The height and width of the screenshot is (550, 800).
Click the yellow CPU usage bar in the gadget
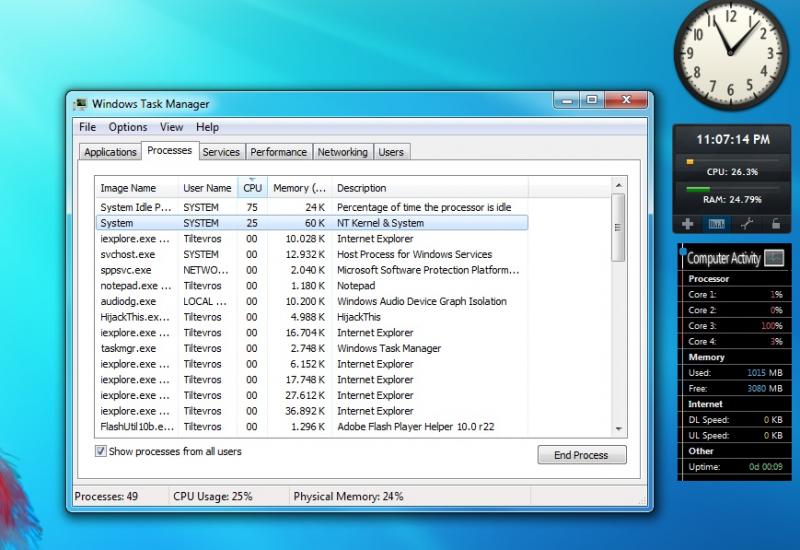[690, 162]
